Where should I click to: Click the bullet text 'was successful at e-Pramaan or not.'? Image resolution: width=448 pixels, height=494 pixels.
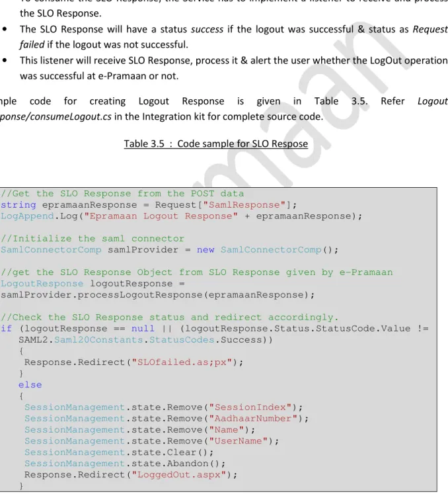pyautogui.click(x=99, y=76)
